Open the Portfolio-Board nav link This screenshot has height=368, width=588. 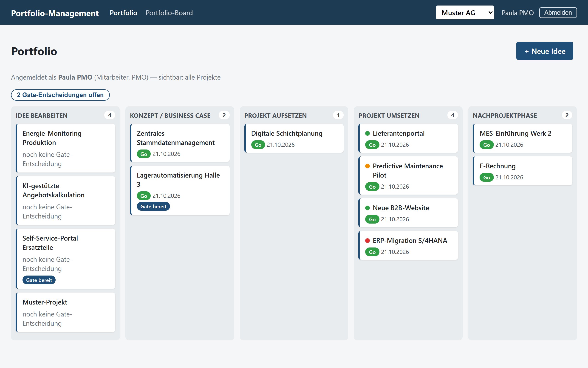[169, 13]
